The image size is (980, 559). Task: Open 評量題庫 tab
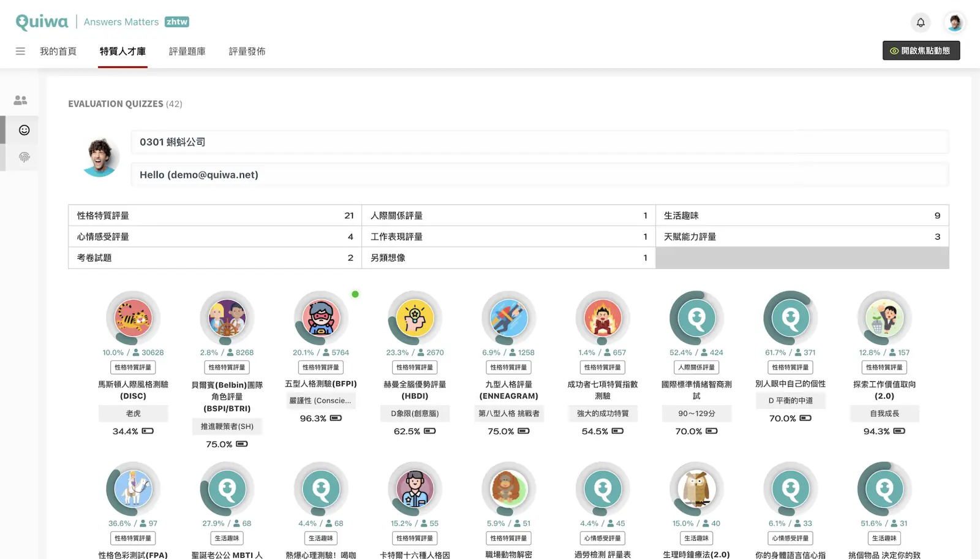click(x=187, y=51)
